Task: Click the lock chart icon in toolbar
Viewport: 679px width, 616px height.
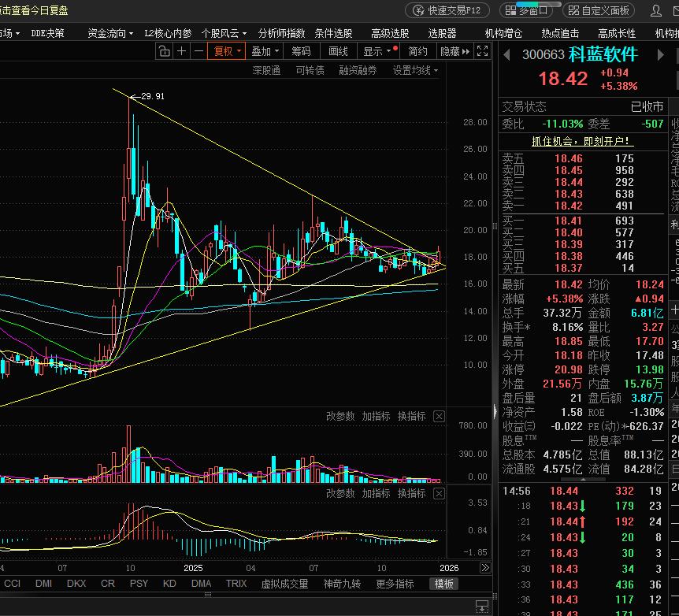Action: tap(164, 51)
